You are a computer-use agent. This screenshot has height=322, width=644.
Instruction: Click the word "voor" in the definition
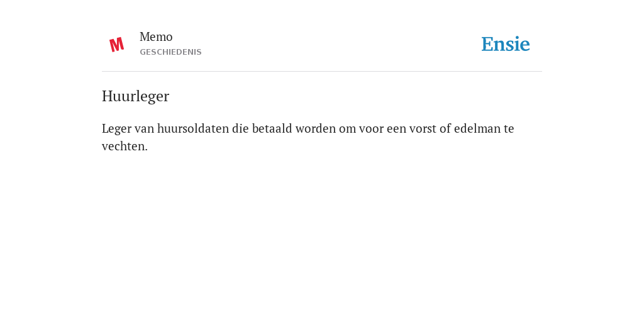tap(370, 128)
